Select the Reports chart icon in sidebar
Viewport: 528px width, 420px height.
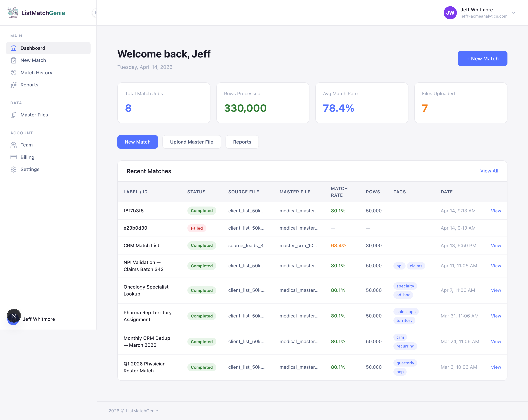point(14,85)
